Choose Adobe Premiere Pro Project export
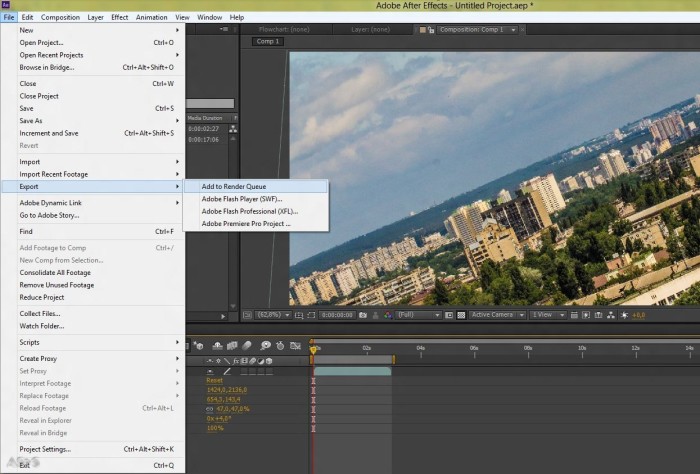This screenshot has height=474, width=700. [256, 224]
